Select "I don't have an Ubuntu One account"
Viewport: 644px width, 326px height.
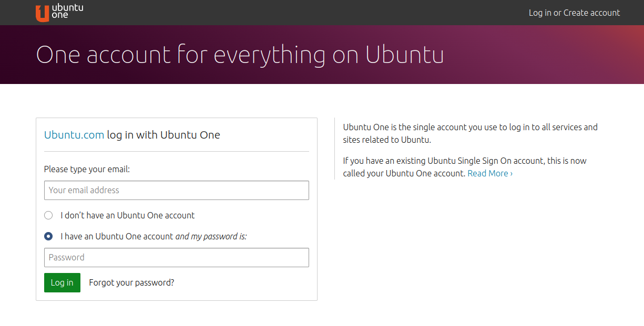click(48, 215)
